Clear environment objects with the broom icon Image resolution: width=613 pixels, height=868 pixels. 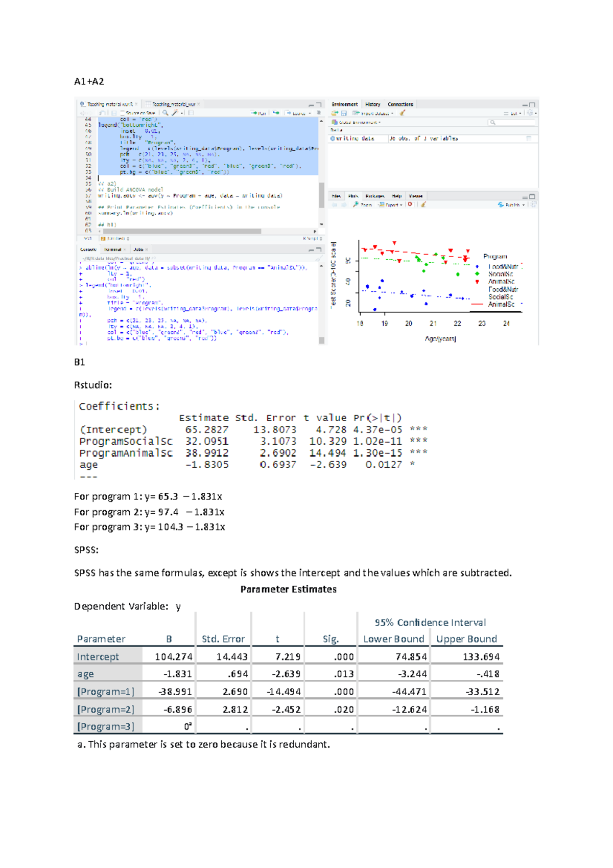[x=403, y=113]
